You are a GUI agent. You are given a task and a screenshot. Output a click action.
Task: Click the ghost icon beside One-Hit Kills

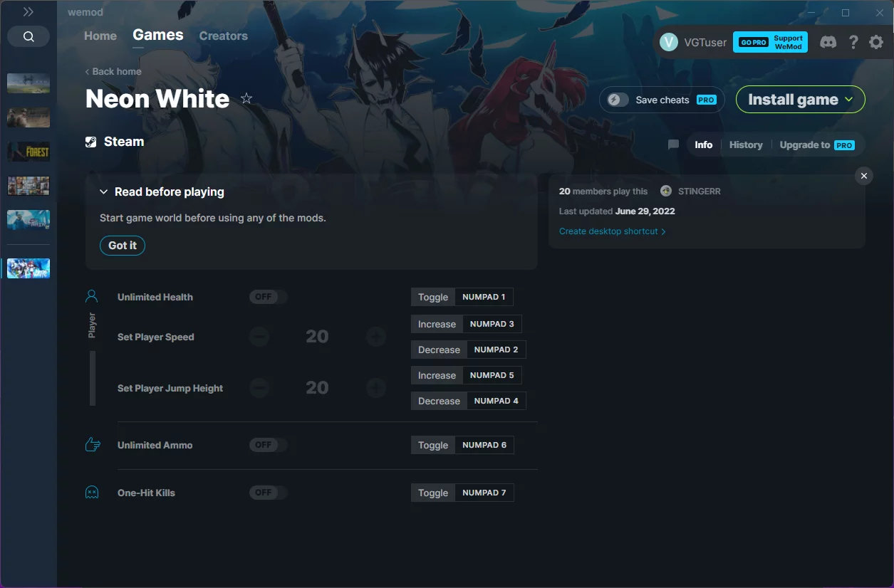coord(92,493)
